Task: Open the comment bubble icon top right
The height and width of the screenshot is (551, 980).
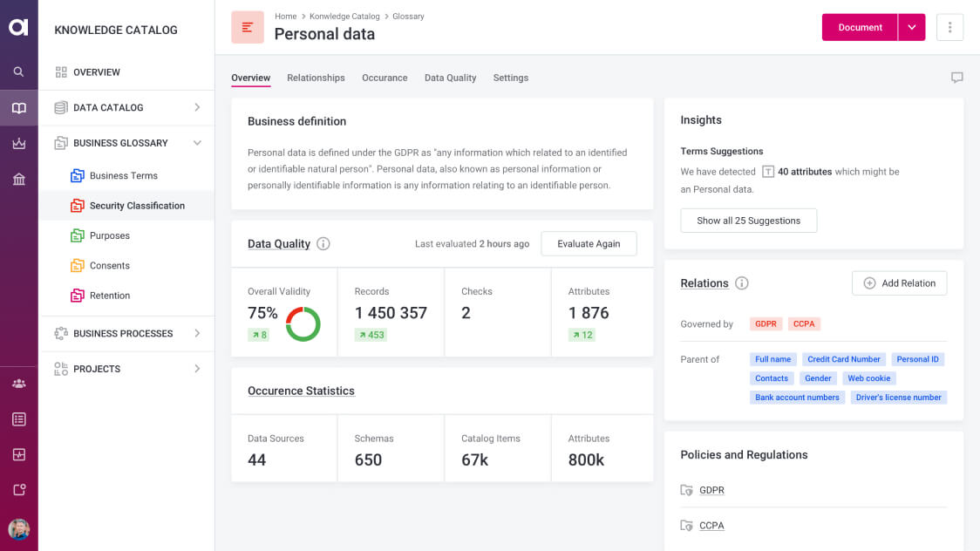Action: pyautogui.click(x=956, y=77)
